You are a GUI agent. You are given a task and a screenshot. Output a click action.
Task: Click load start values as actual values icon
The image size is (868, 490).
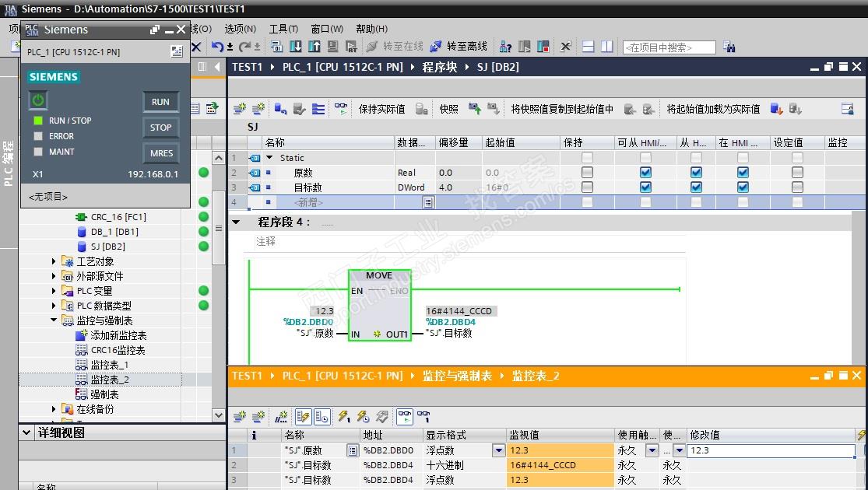[x=776, y=109]
